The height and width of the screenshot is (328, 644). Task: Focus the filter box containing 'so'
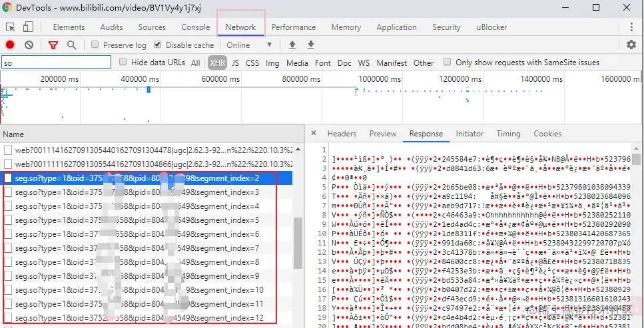[56, 63]
